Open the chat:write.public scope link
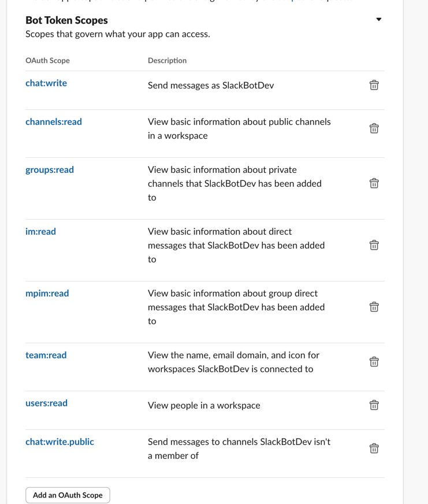 [x=59, y=442]
